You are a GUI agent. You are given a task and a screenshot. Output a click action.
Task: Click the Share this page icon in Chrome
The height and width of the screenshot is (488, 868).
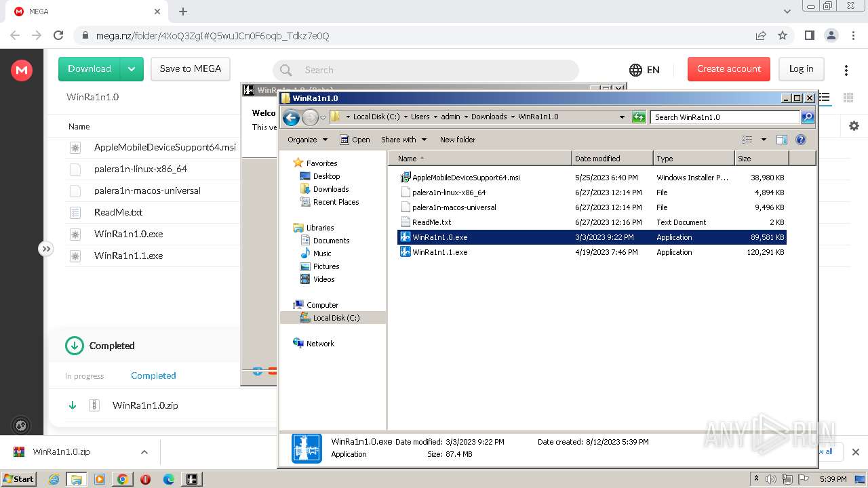coord(761,35)
